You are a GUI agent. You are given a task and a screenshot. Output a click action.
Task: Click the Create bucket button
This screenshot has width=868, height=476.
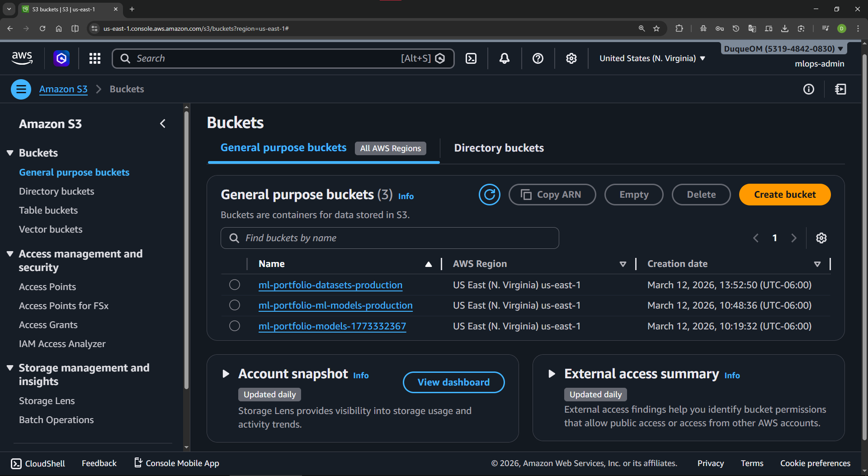[x=784, y=195]
